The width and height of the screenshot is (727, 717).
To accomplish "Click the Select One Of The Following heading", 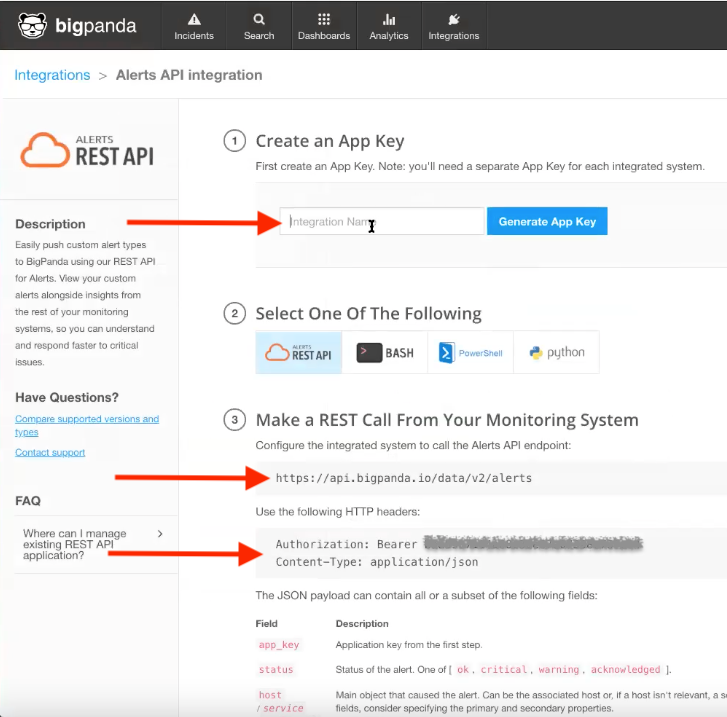I will [369, 314].
